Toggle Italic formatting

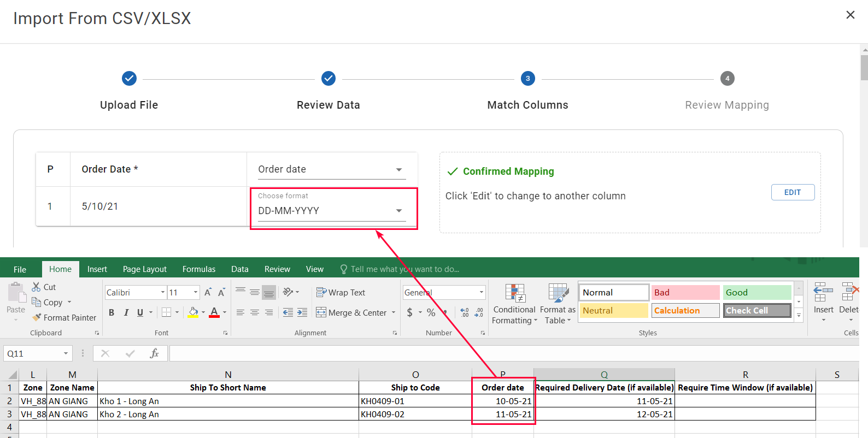[126, 312]
